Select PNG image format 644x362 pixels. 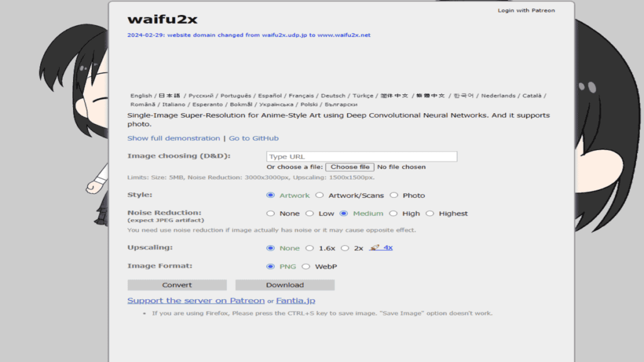[x=270, y=266]
